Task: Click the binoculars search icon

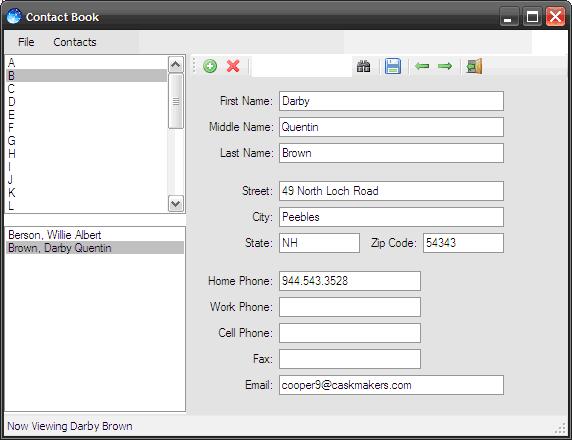Action: click(363, 66)
